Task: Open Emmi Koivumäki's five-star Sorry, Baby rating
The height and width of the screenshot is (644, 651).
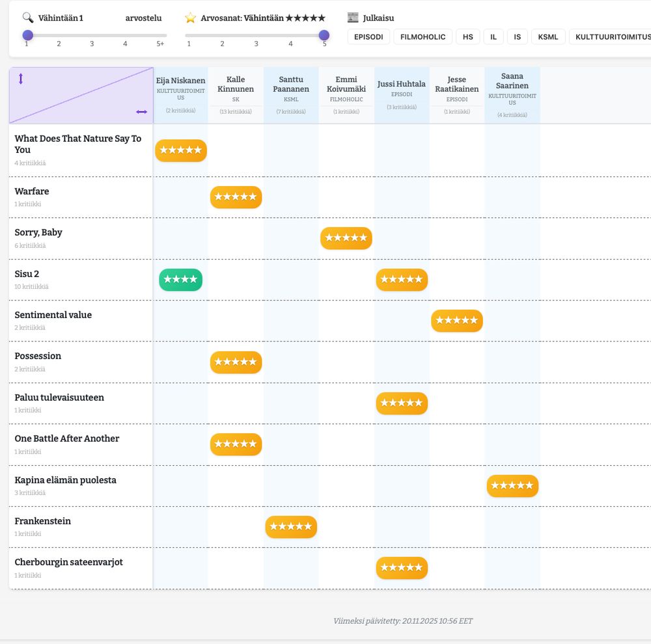Action: click(346, 238)
